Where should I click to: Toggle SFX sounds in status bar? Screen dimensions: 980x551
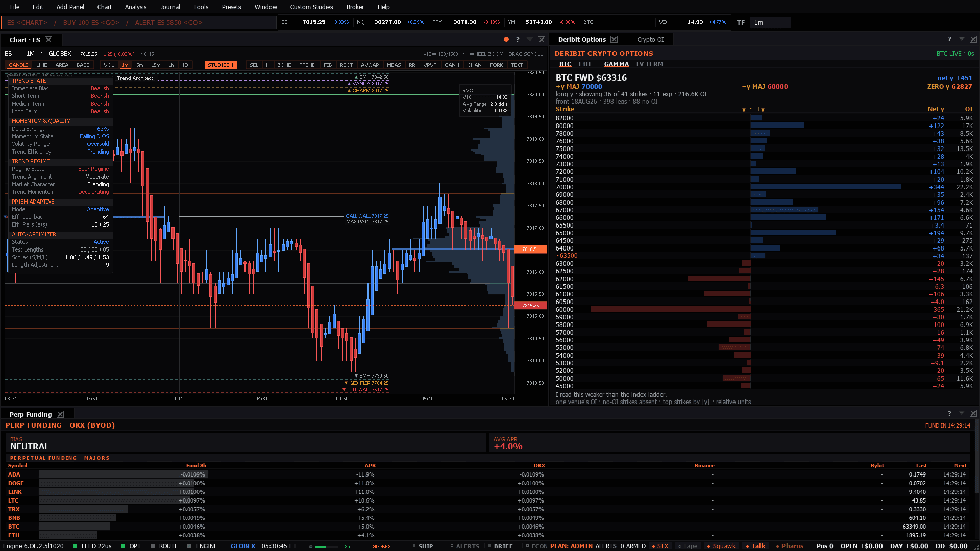pos(660,546)
